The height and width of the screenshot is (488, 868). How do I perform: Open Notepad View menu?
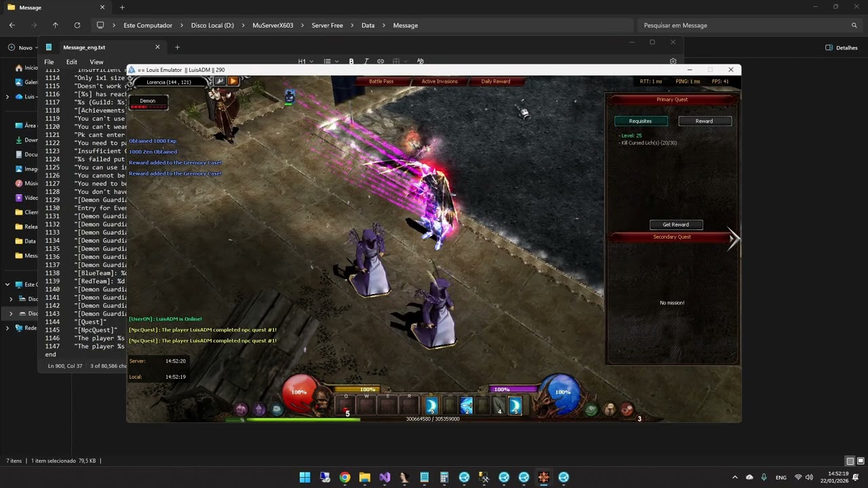(96, 62)
